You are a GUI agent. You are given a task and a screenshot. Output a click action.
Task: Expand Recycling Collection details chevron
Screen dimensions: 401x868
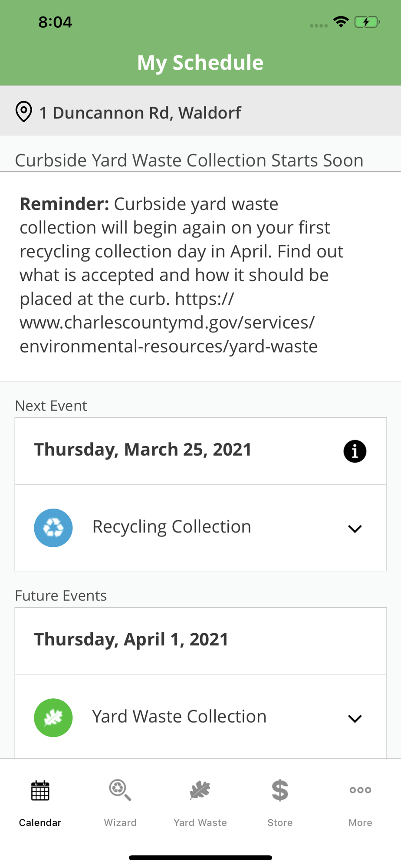pos(355,529)
